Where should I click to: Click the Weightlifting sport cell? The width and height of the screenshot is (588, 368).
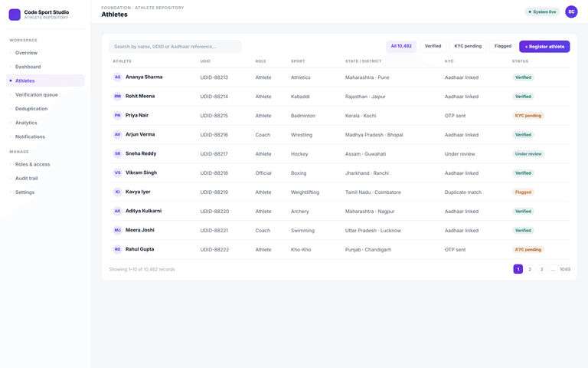(305, 192)
